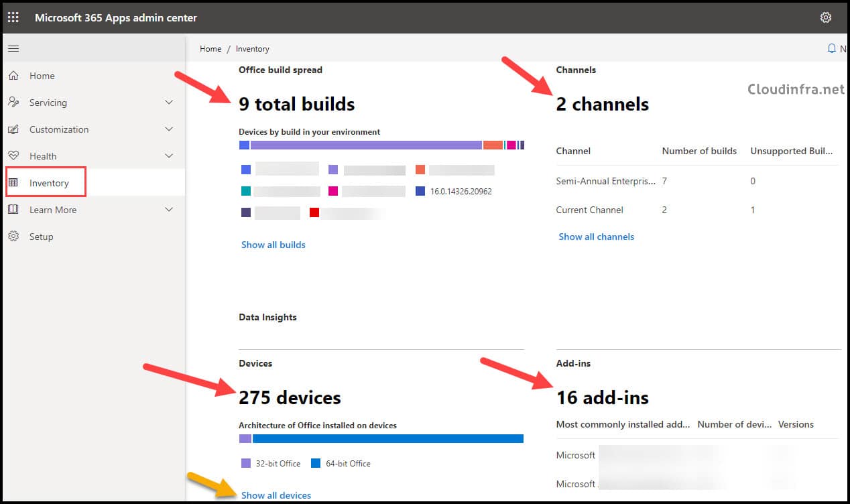Screen dimensions: 850x504
Task: Click the Number of builds column header
Action: [x=699, y=151]
